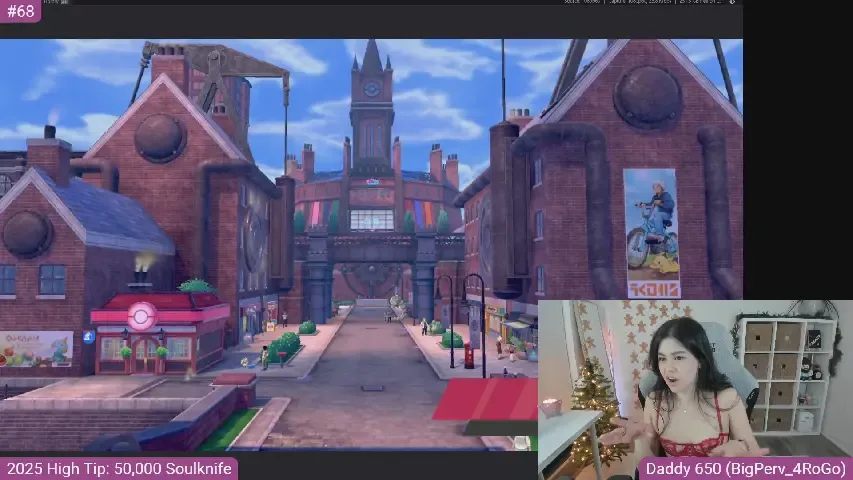Screen dimensions: 853x480
Task: Click the red awning at street bottom right
Action: click(x=487, y=399)
